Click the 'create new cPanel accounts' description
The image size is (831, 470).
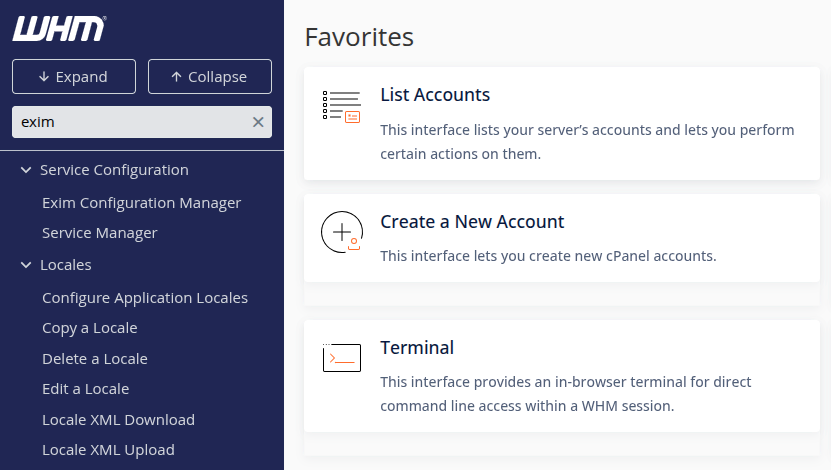(x=549, y=256)
